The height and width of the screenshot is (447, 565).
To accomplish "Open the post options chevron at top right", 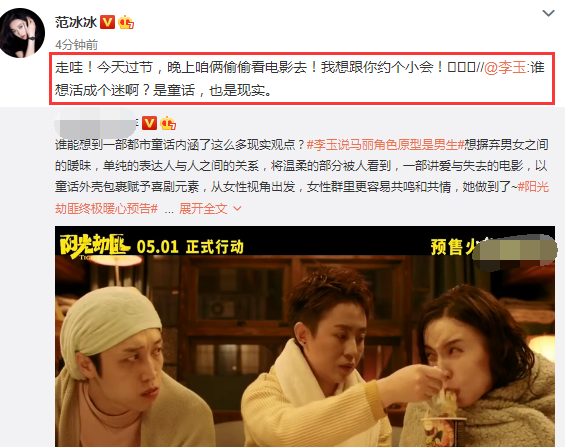I will coord(548,13).
